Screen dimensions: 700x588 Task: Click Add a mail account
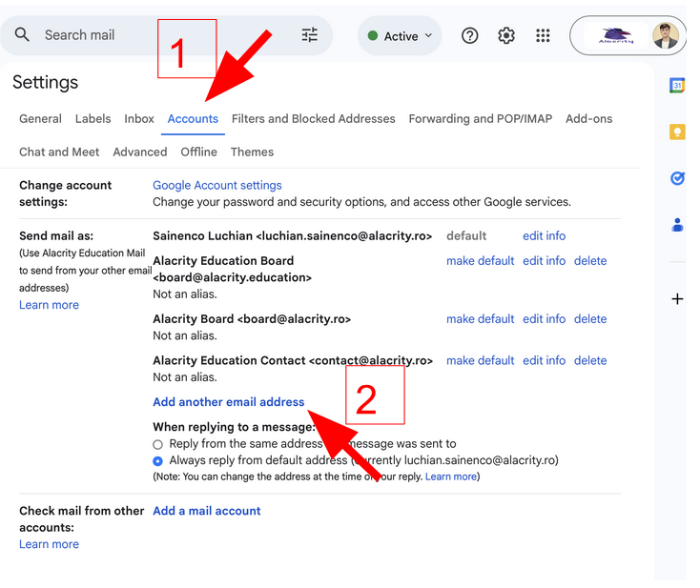click(206, 511)
